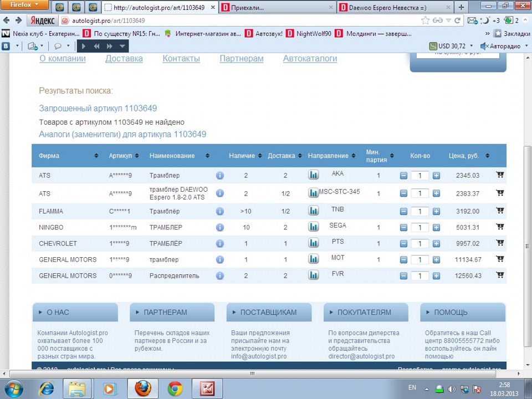
Task: Sort table by Наименование column
Action: (207, 156)
